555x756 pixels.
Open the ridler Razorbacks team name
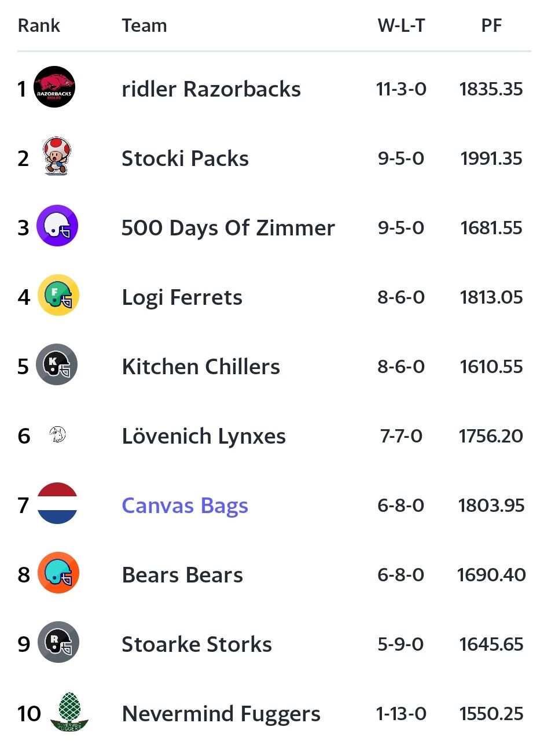pyautogui.click(x=211, y=89)
